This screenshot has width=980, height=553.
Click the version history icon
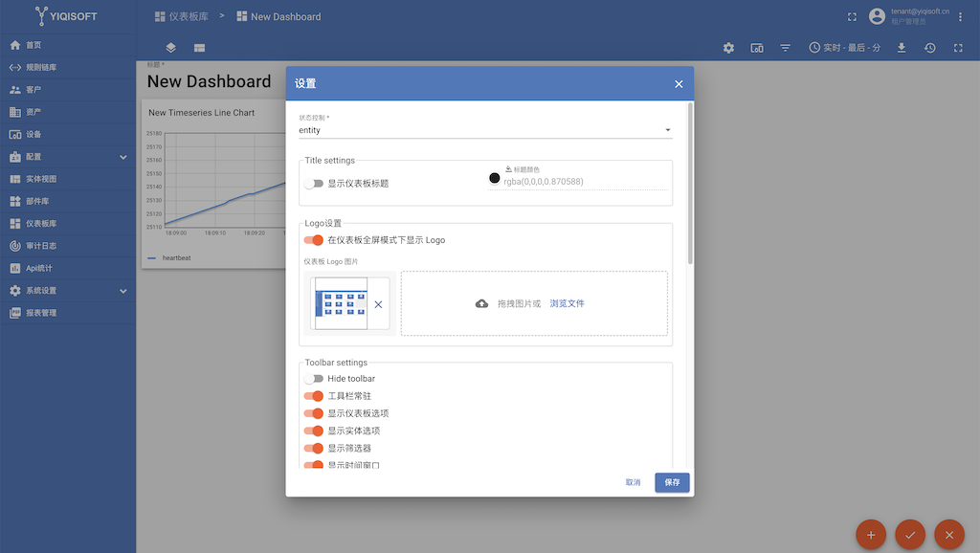tap(930, 48)
